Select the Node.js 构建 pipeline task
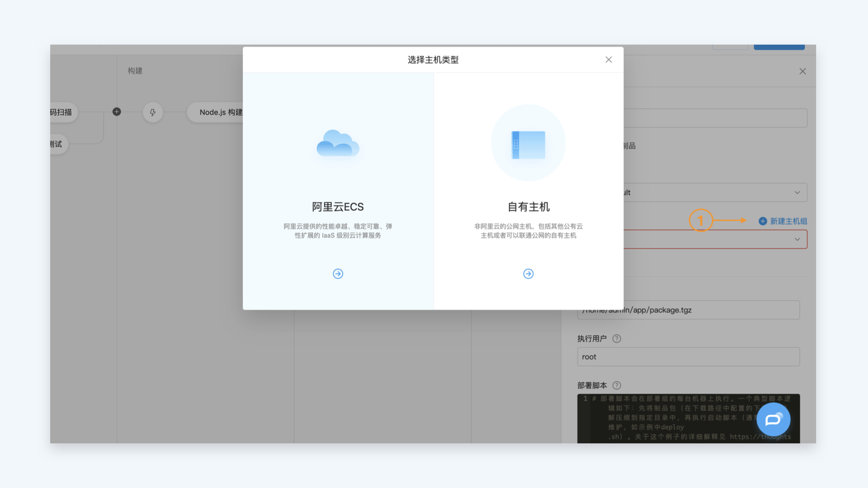The width and height of the screenshot is (868, 488). click(x=215, y=112)
